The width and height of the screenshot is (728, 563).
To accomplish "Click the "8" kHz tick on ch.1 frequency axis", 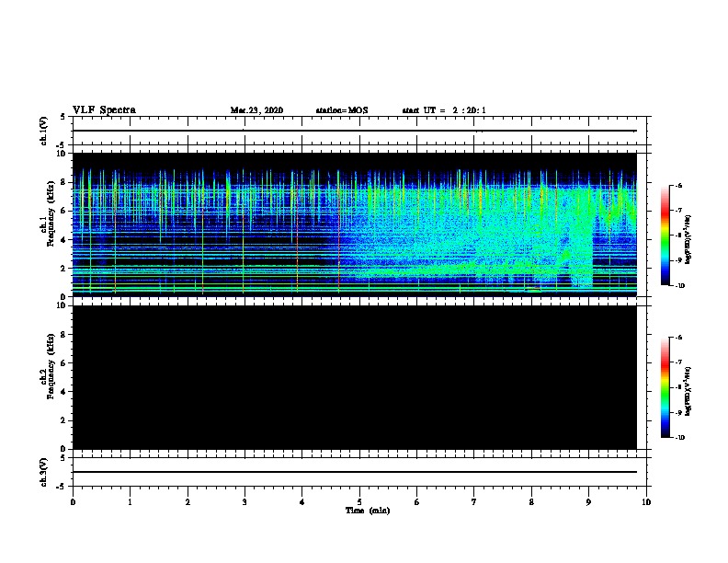I will 63,182.
